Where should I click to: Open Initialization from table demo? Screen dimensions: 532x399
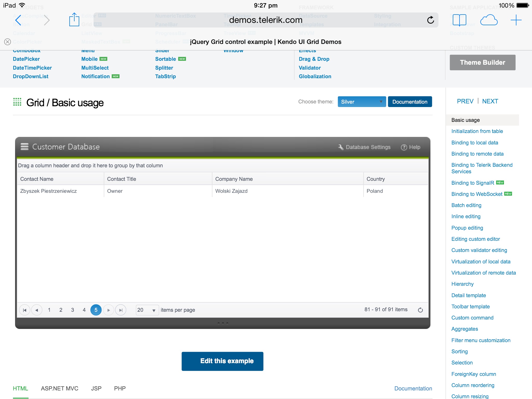(x=477, y=131)
